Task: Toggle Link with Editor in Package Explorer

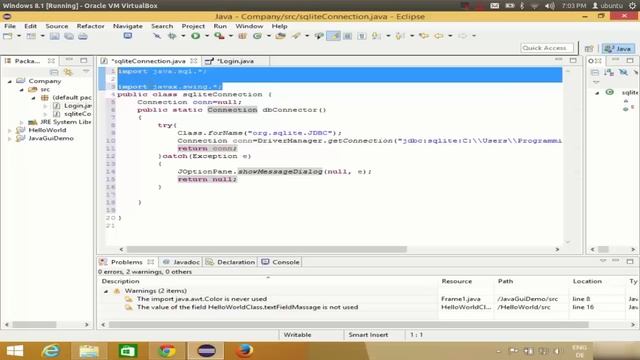Action: pyautogui.click(x=68, y=72)
